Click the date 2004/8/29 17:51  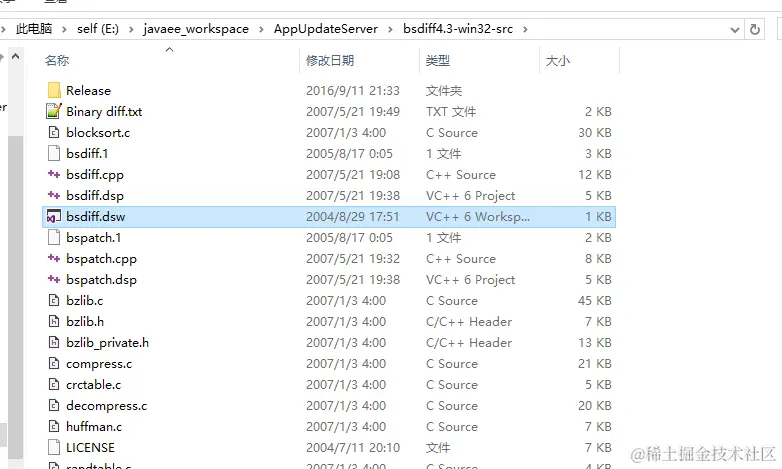click(353, 217)
